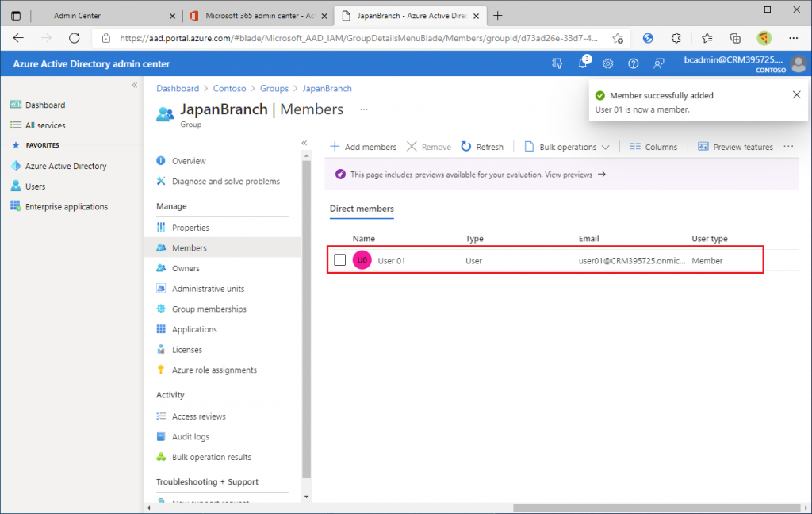
Task: Click the resource menu vertical scrollbar
Action: (307, 319)
